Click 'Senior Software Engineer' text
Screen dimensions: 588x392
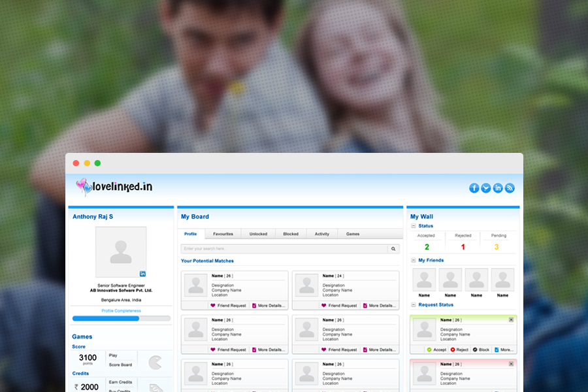(x=121, y=286)
